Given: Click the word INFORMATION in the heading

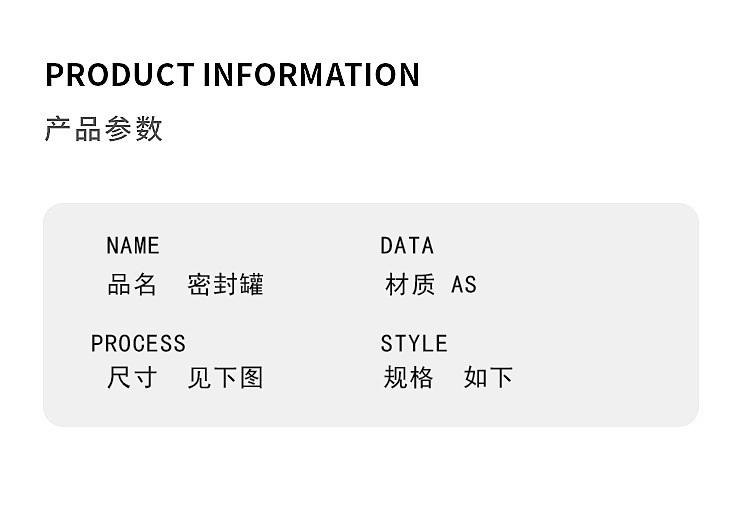Looking at the screenshot, I should (x=312, y=75).
